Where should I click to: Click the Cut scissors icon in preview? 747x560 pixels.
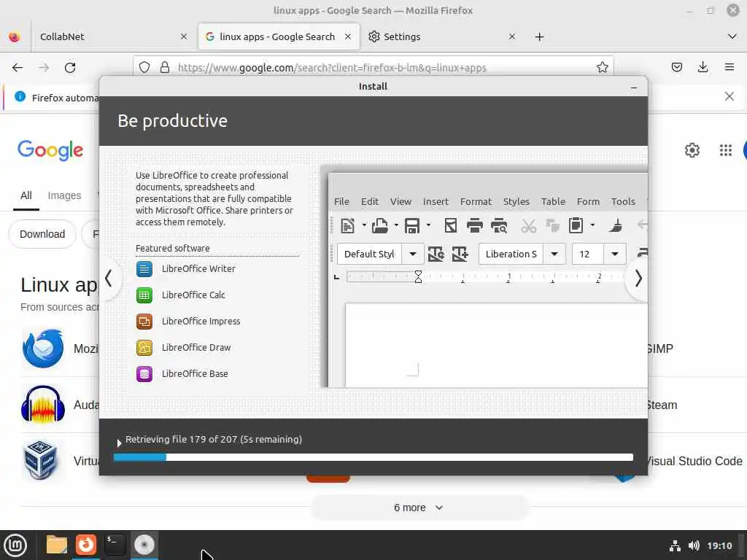pos(528,225)
